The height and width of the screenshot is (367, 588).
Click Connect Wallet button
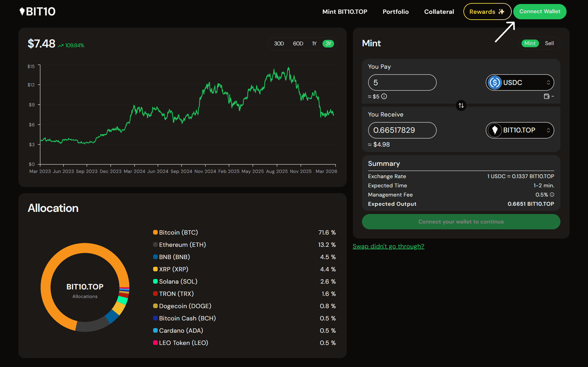point(540,12)
